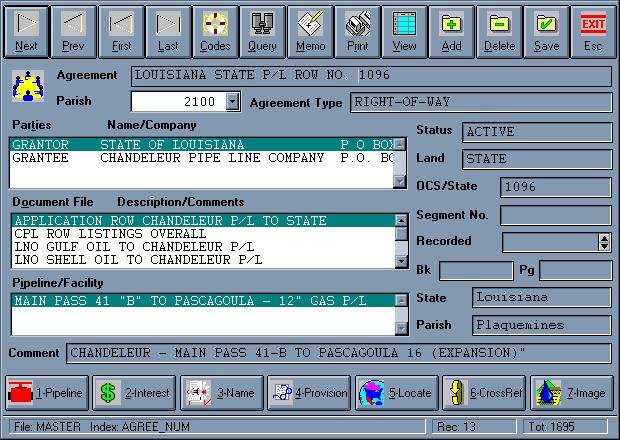Switch to the 2-Interest tab

(135, 393)
